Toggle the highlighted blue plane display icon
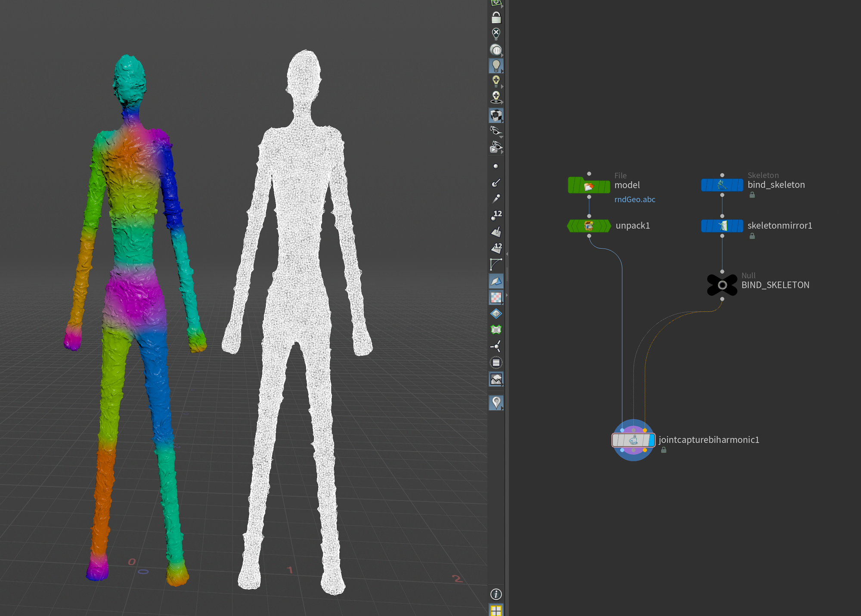Screen dimensions: 861x616 [x=496, y=281]
